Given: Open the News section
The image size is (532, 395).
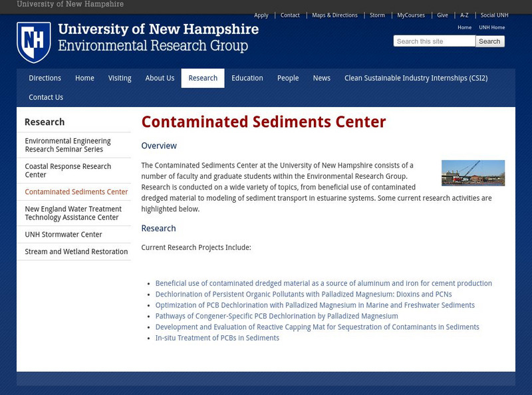Looking at the screenshot, I should [321, 78].
